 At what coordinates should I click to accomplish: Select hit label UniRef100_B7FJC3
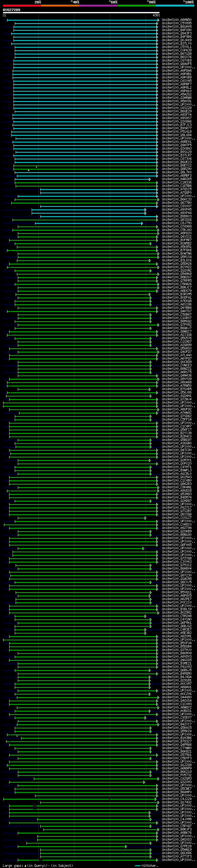[x=177, y=125]
